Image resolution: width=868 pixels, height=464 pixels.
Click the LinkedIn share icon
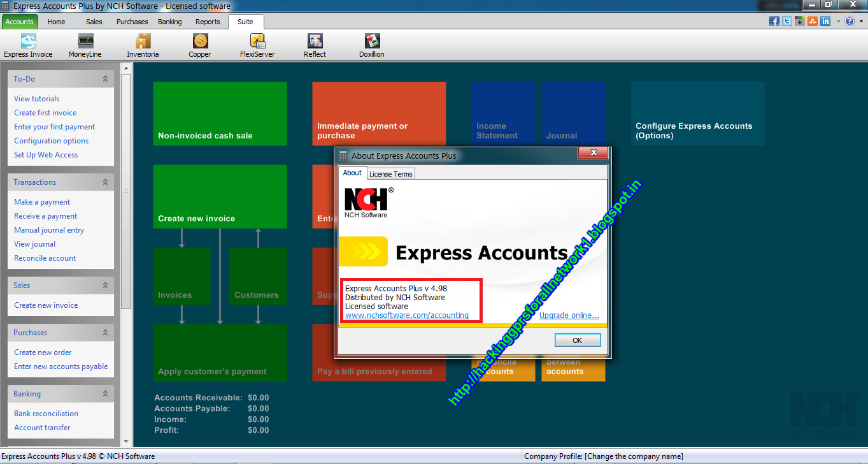(825, 21)
